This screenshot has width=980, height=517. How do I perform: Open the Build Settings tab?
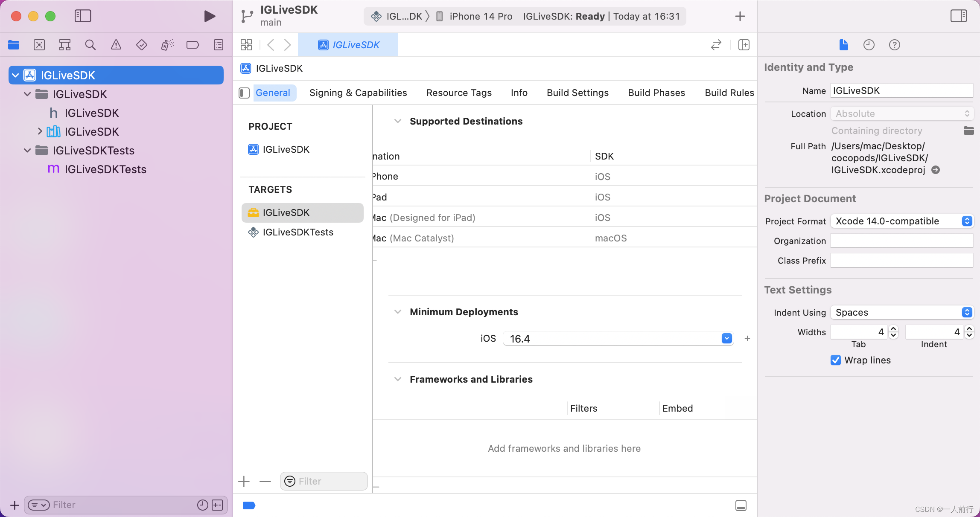577,93
